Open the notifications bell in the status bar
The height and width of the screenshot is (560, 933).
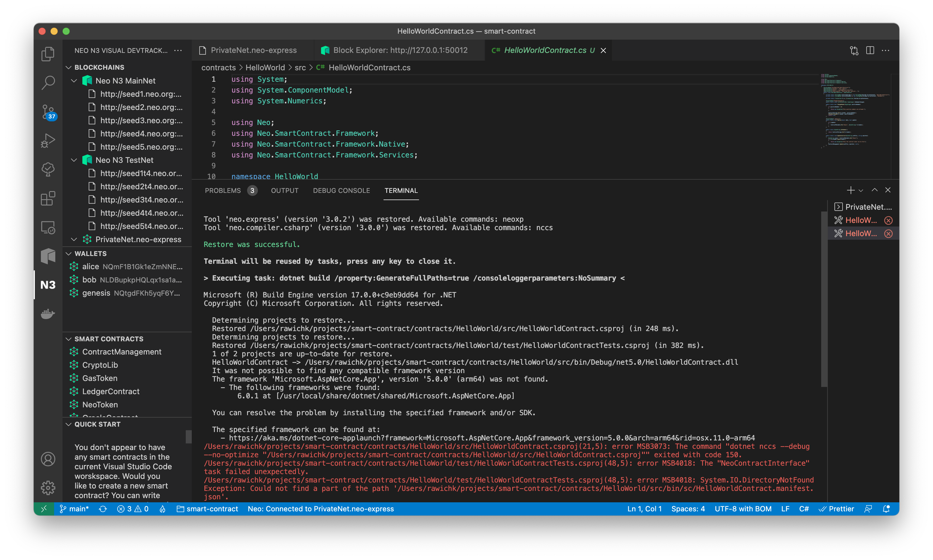click(x=886, y=509)
